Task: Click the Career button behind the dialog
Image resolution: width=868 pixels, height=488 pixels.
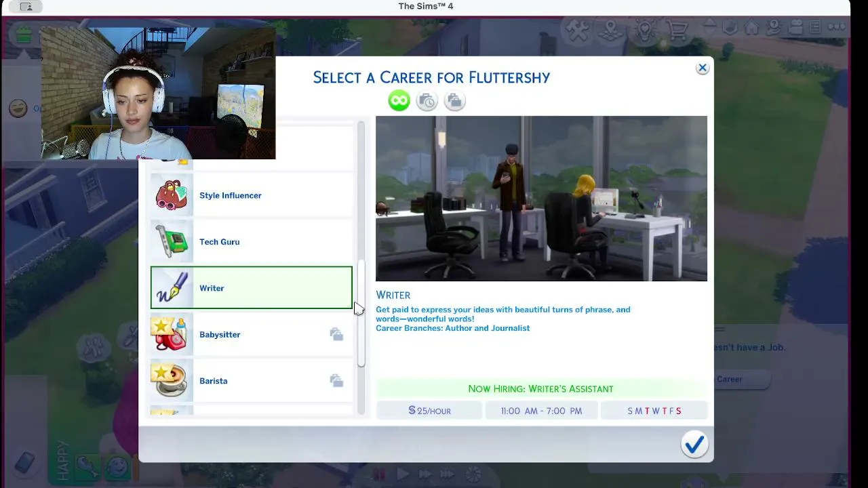Action: pos(741,380)
